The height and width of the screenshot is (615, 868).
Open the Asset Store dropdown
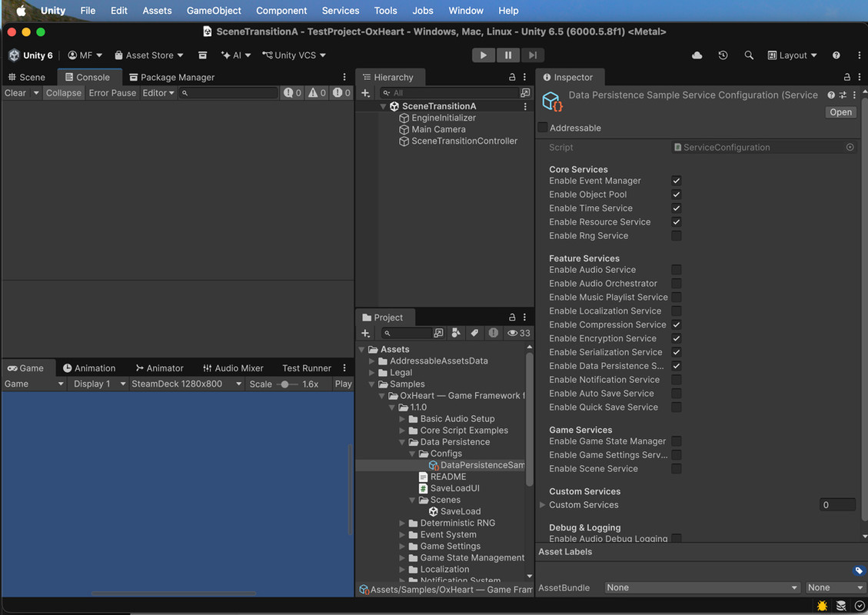(x=148, y=55)
